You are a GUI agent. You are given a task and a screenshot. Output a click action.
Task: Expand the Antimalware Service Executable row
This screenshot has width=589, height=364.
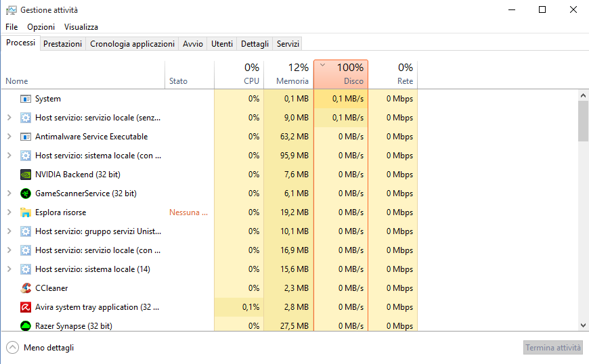point(9,137)
